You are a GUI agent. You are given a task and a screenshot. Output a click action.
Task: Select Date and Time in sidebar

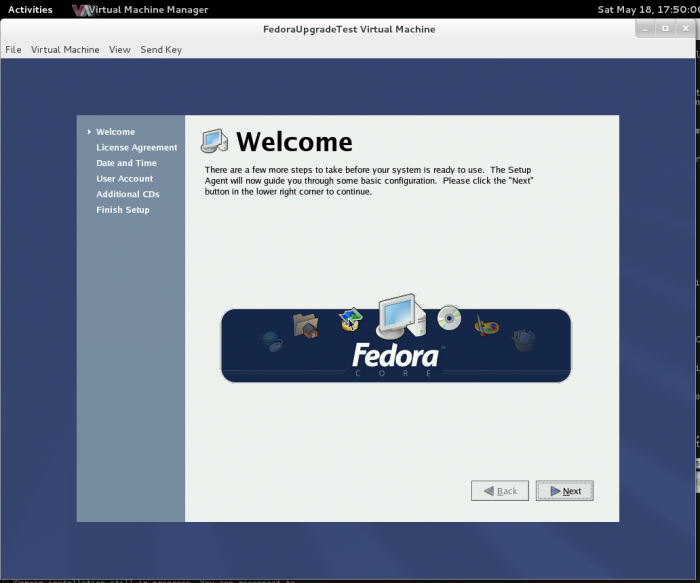pos(126,163)
